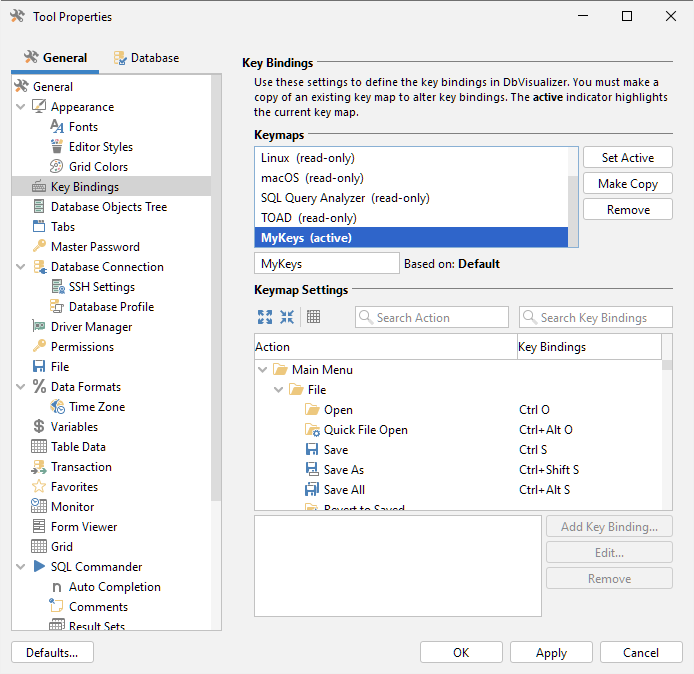Click the left settings tree vertical scrollbar
This screenshot has width=694, height=674.
216,300
